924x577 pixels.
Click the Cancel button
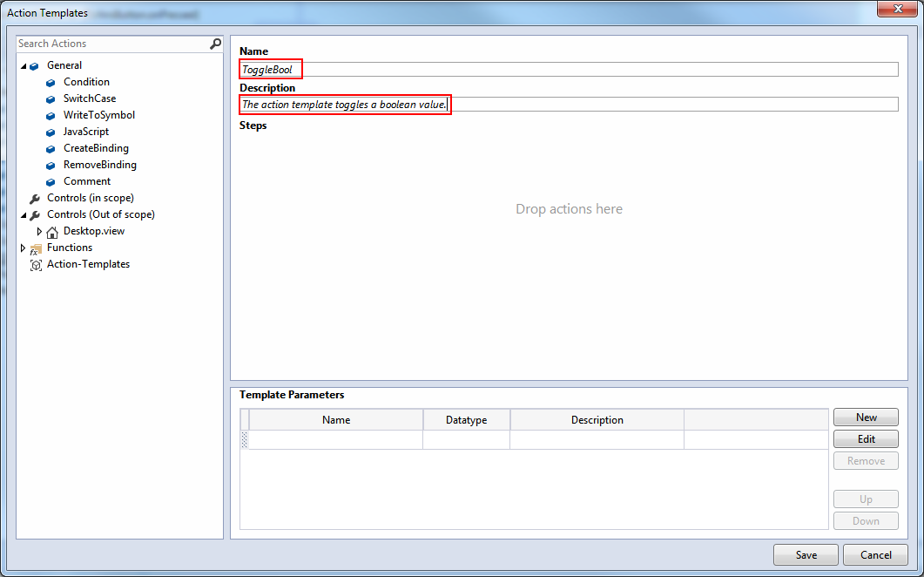(875, 554)
